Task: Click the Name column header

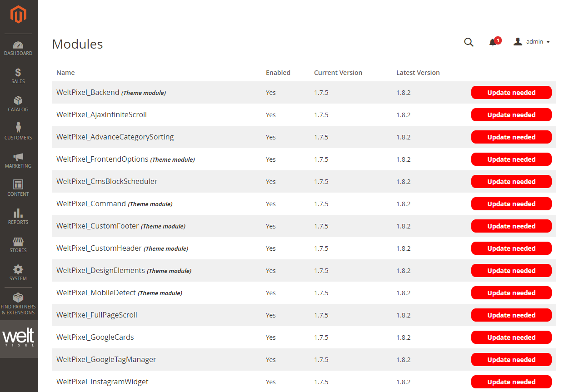Action: click(65, 73)
